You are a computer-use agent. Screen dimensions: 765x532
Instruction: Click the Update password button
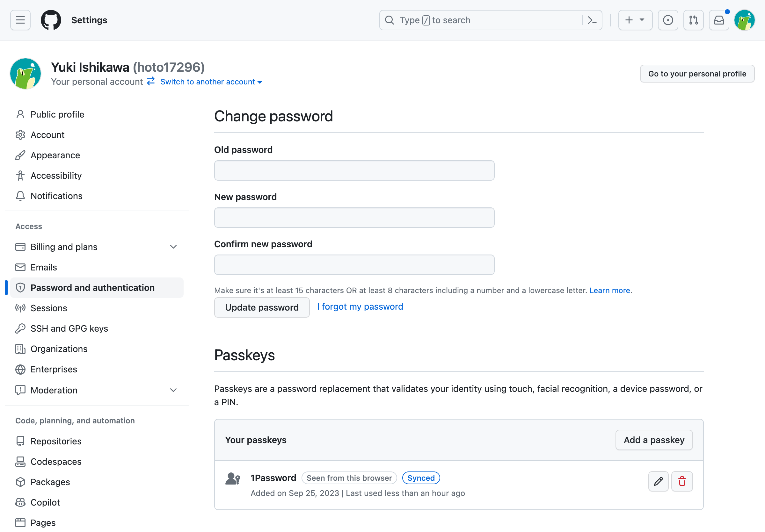tap(262, 307)
